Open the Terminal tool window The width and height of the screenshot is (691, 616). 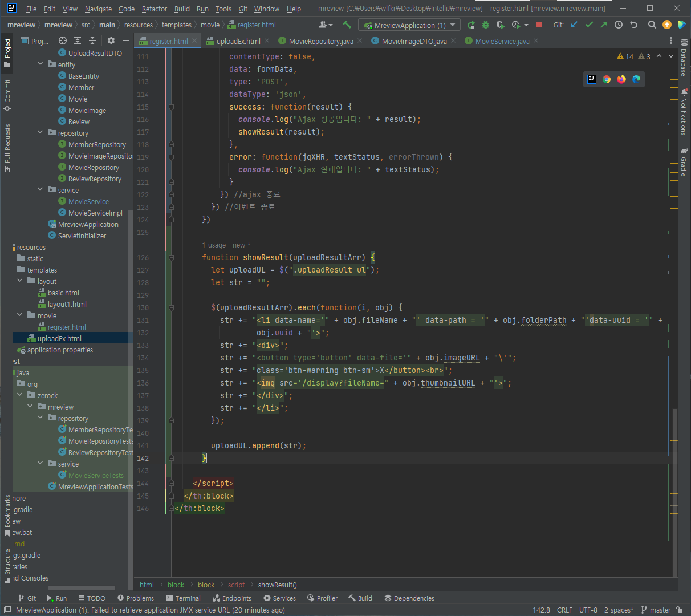[x=184, y=598]
